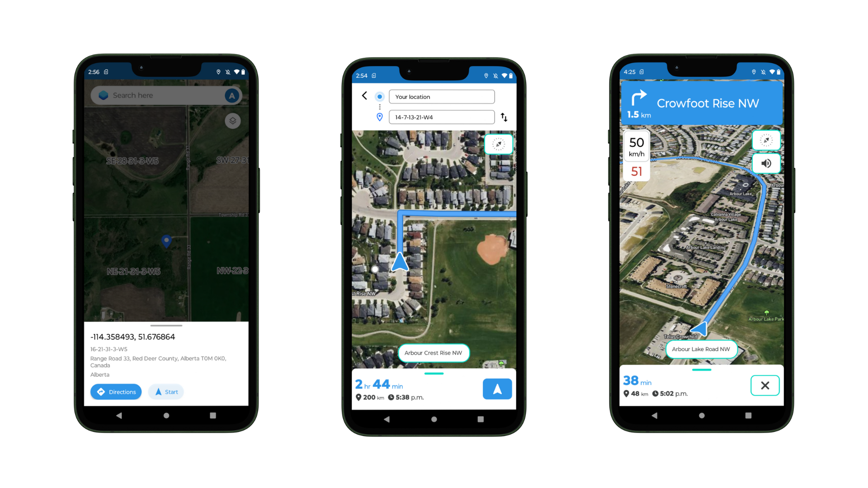Expand destination field 14-7-13-21-W4
The image size is (868, 488).
point(441,117)
